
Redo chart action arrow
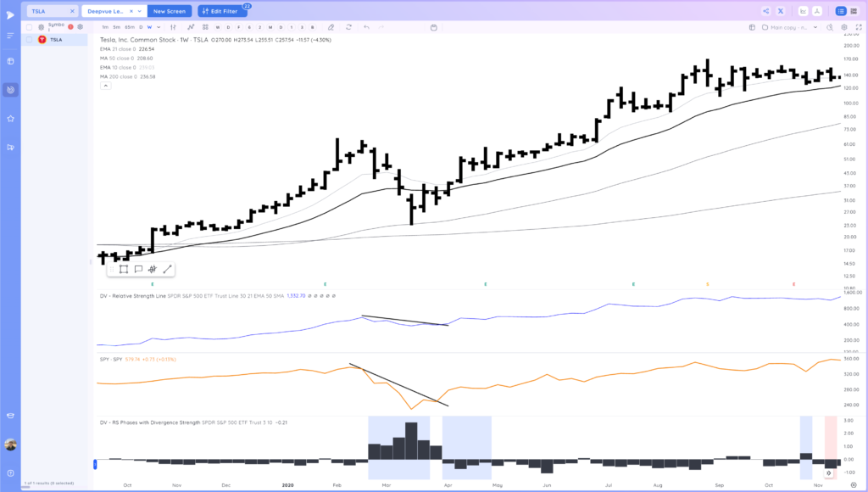pos(381,27)
